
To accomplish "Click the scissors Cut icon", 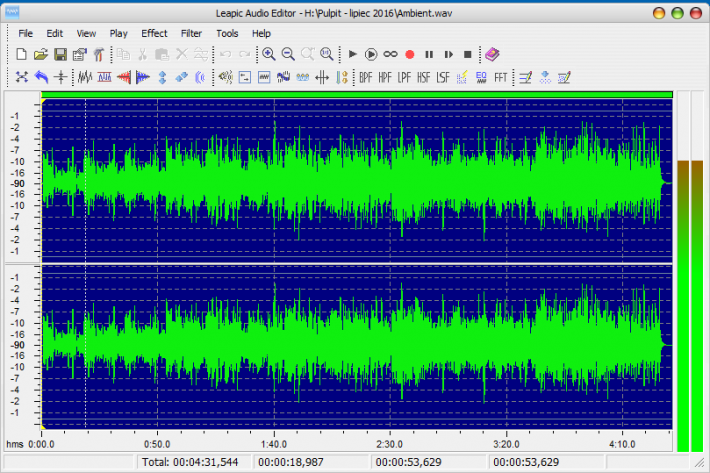I will click(x=143, y=55).
